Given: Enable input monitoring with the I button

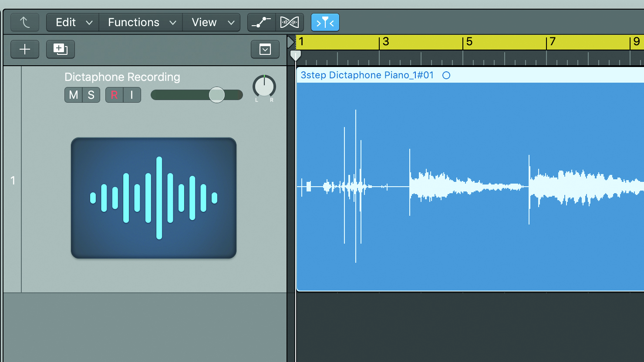Looking at the screenshot, I should [132, 95].
